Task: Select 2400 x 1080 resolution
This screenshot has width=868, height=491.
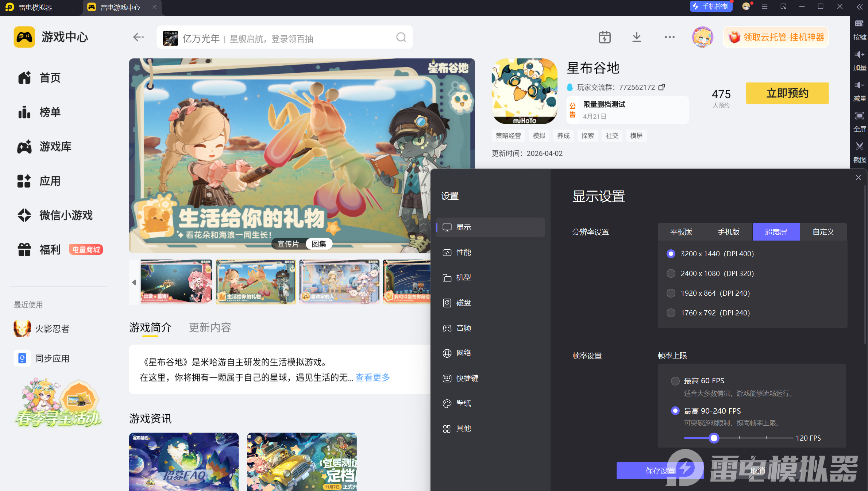Action: pos(671,273)
